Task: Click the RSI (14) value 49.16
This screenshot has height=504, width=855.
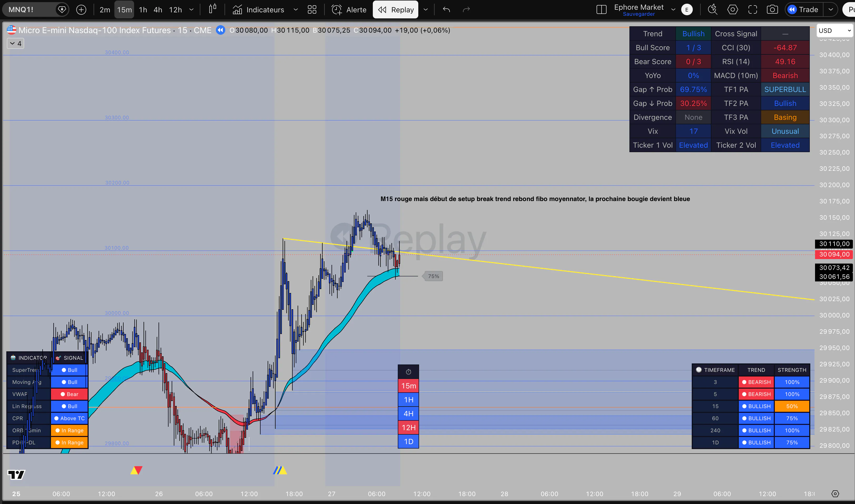Action: pos(785,62)
